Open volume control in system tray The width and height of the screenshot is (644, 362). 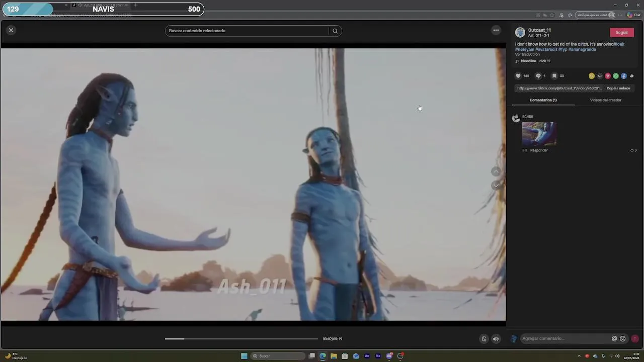[x=617, y=356]
